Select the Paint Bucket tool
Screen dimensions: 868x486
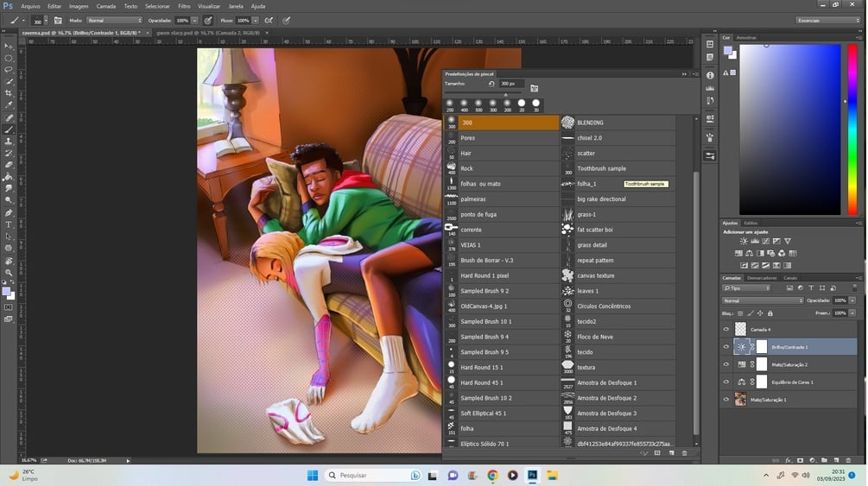pos(9,177)
